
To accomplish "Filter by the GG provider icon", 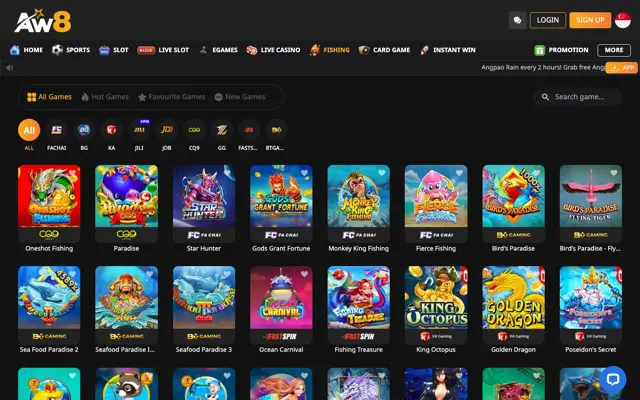I will tap(222, 130).
